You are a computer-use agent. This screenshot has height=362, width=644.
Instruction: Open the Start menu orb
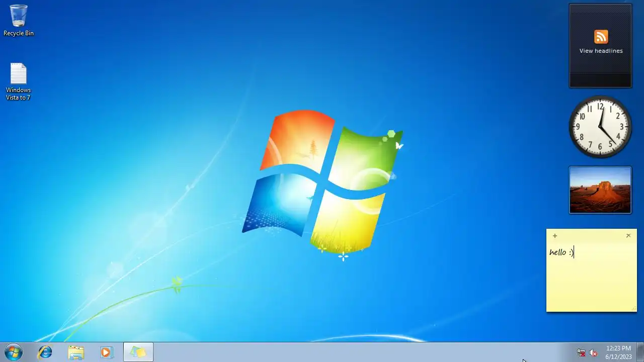coord(14,352)
